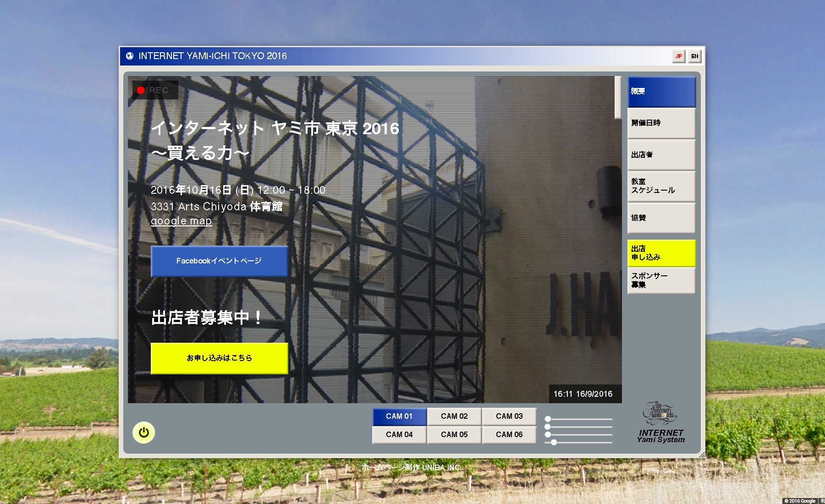This screenshot has width=825, height=504.
Task: Click the Facebookイベントページ button
Action: point(219,261)
